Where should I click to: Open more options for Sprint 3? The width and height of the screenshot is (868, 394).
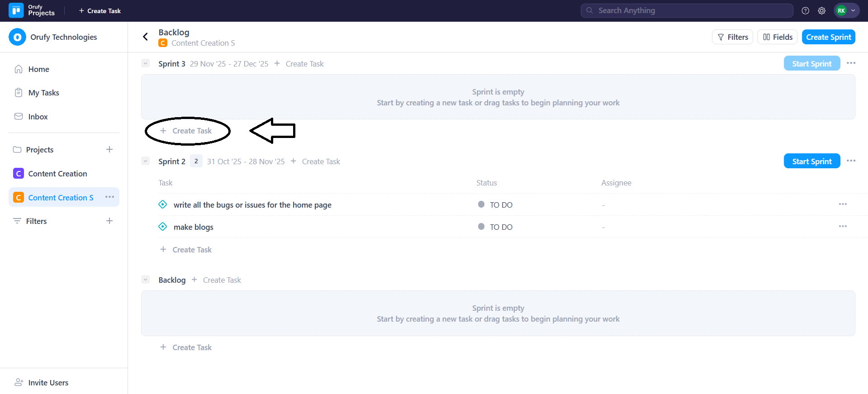point(851,63)
